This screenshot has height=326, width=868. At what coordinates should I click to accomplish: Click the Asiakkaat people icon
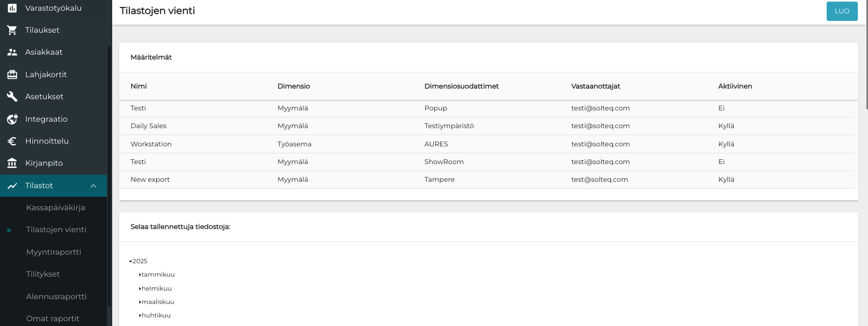coord(12,52)
